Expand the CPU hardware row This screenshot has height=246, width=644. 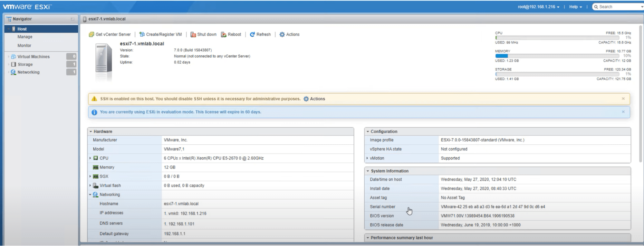click(90, 158)
